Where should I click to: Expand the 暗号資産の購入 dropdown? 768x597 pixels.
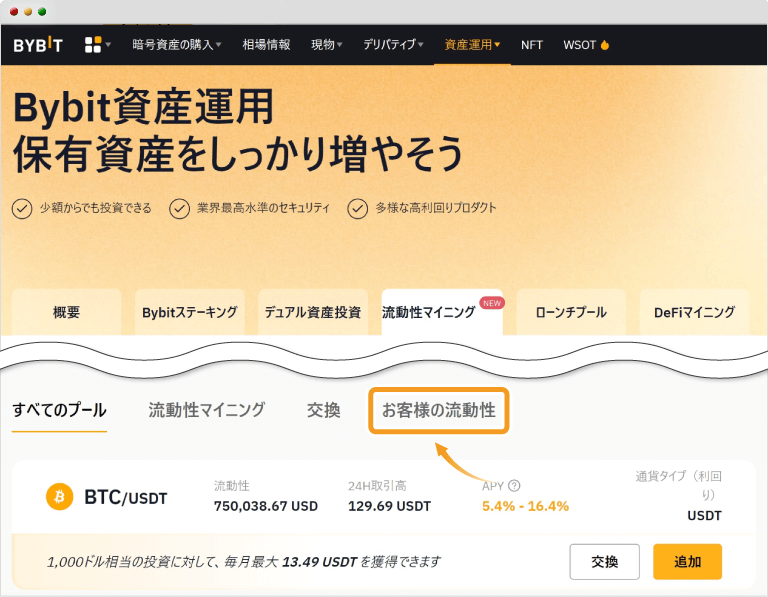click(x=177, y=45)
